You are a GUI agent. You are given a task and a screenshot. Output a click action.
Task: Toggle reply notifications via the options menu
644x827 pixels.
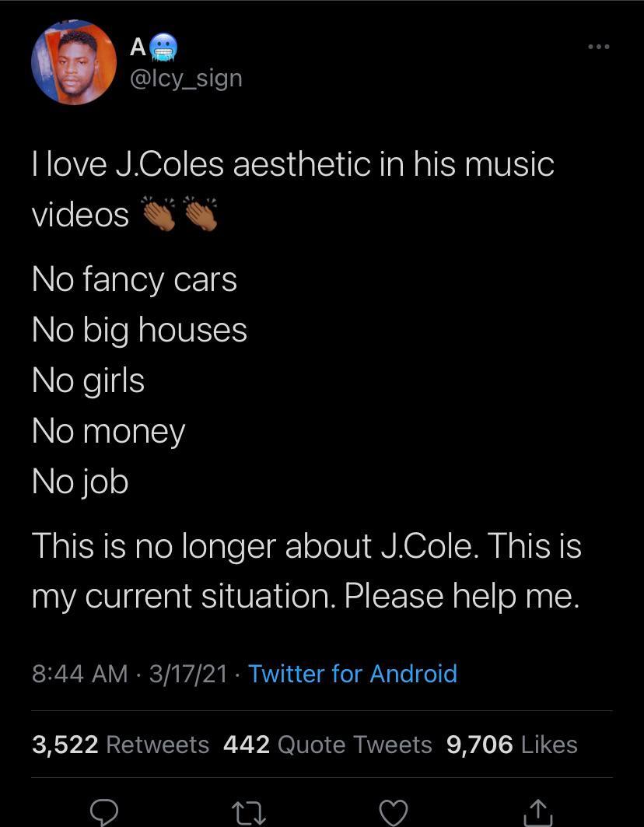597,47
